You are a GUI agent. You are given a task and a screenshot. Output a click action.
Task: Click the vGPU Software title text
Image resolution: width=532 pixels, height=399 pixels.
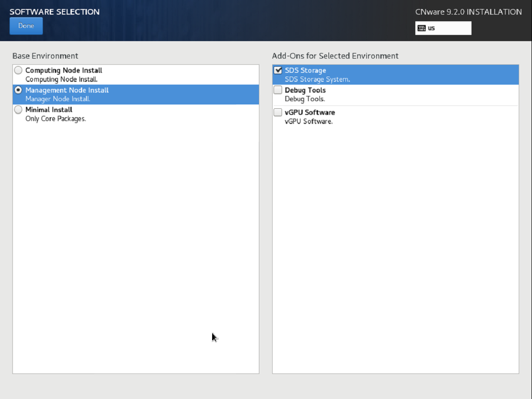(310, 113)
